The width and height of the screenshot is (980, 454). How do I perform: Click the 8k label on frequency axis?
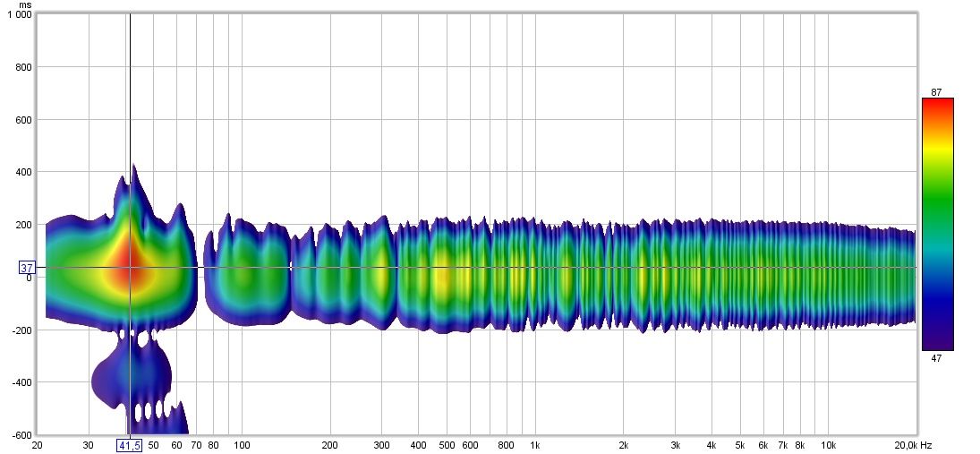point(799,445)
